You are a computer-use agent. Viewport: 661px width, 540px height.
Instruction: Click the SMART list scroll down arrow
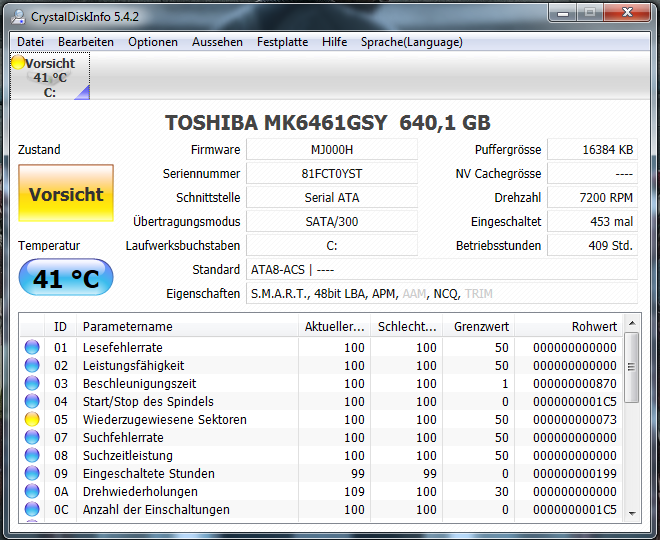(x=632, y=513)
